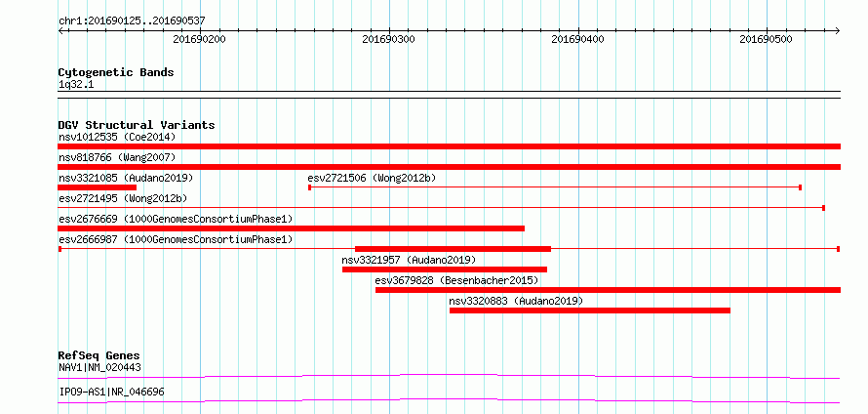Viewport: 868px width, 414px height.
Task: Click ruler position 201690400
Action: [x=578, y=39]
